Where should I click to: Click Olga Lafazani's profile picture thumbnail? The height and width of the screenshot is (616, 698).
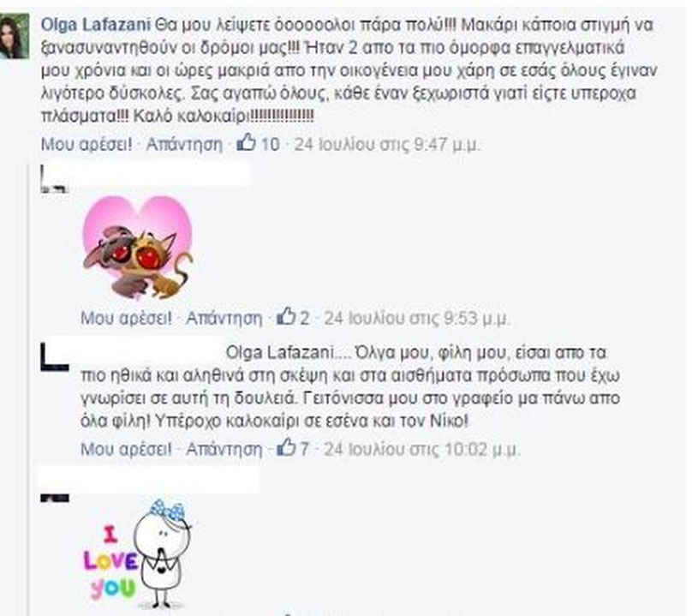point(15,36)
